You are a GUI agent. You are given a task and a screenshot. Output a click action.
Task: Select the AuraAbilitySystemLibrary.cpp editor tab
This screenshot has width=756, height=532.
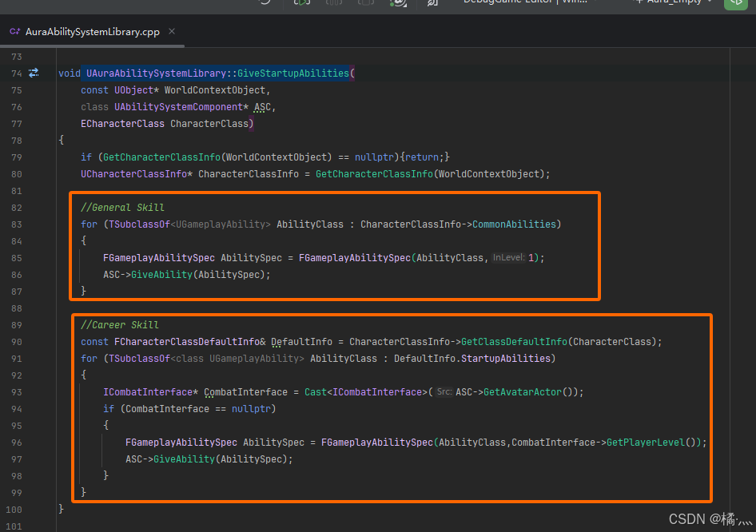tap(92, 32)
